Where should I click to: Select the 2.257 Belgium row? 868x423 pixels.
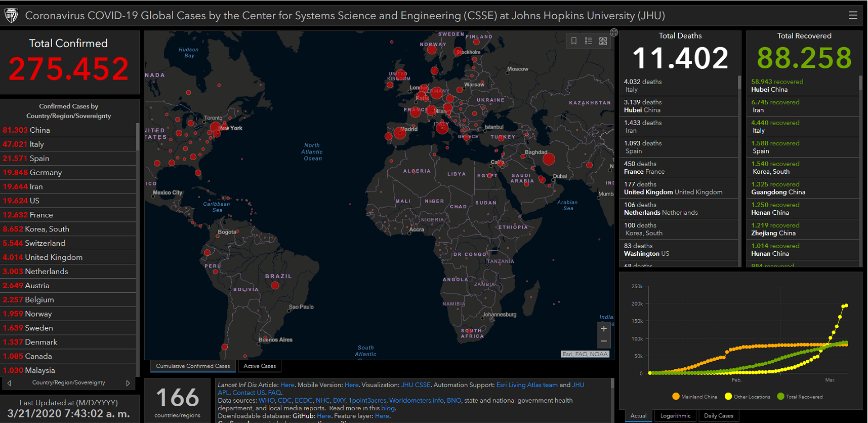click(x=68, y=300)
